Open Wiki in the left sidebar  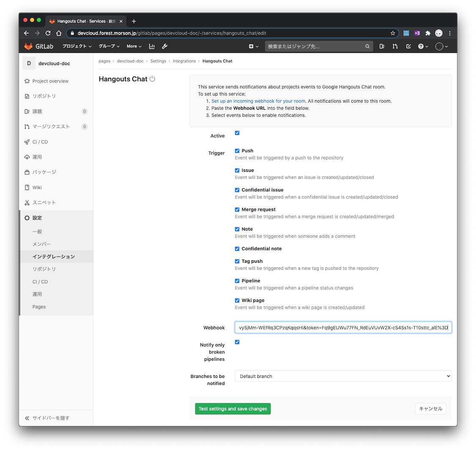click(37, 187)
